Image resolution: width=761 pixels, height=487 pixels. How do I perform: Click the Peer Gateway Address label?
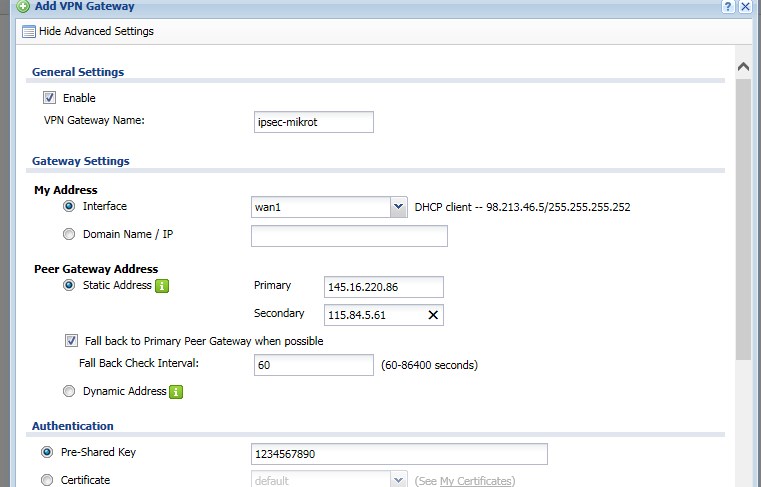coord(96,269)
